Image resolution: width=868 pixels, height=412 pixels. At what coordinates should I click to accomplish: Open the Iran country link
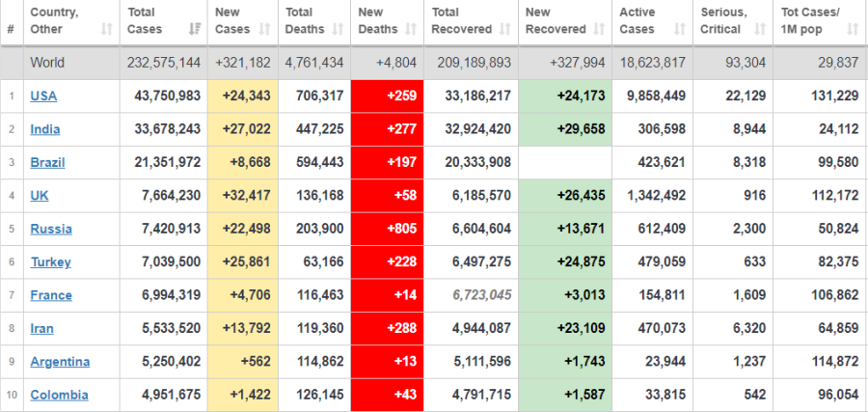42,328
